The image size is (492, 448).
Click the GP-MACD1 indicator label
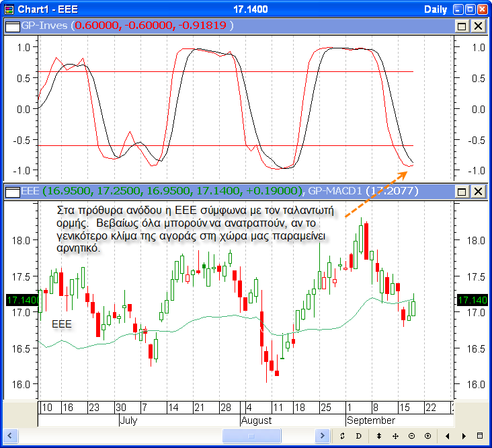pos(337,191)
